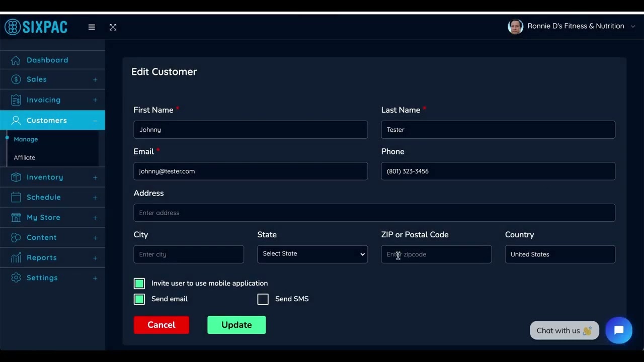Collapse Customers submenu minus sign
The width and height of the screenshot is (644, 362).
pyautogui.click(x=95, y=121)
